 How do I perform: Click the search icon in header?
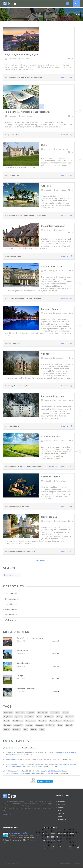pyautogui.click(x=77, y=4)
